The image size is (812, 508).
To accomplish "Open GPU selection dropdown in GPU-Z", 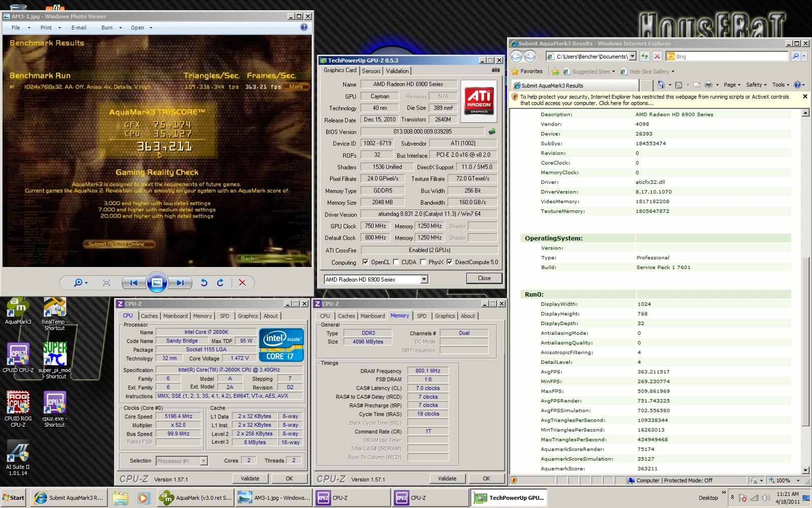I will tap(424, 279).
